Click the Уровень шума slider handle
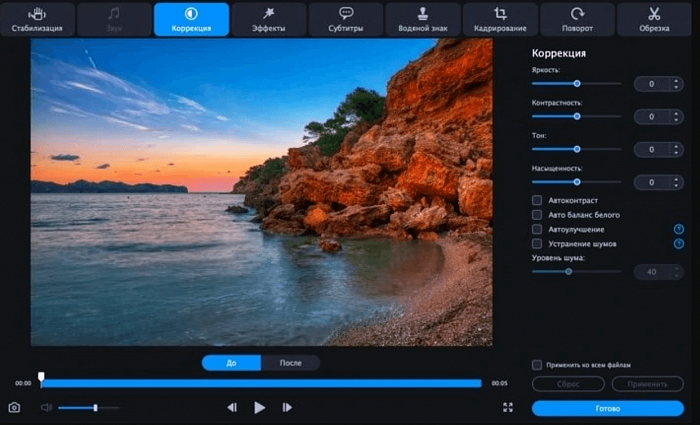 click(568, 271)
